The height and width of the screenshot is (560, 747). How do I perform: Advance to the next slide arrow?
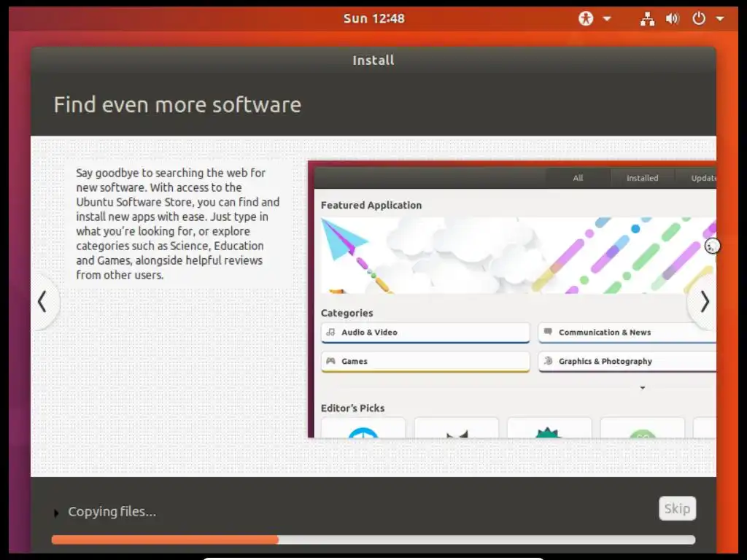point(705,301)
